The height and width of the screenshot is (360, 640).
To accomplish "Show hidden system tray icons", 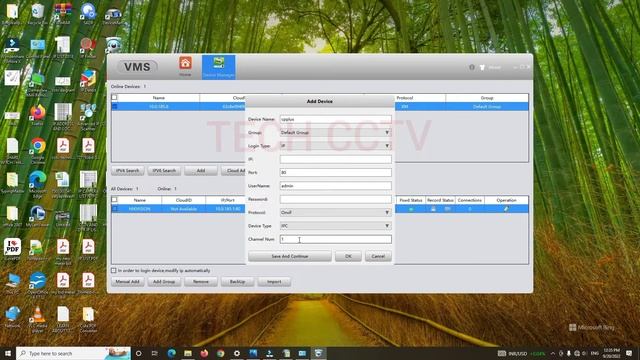I will tap(553, 353).
